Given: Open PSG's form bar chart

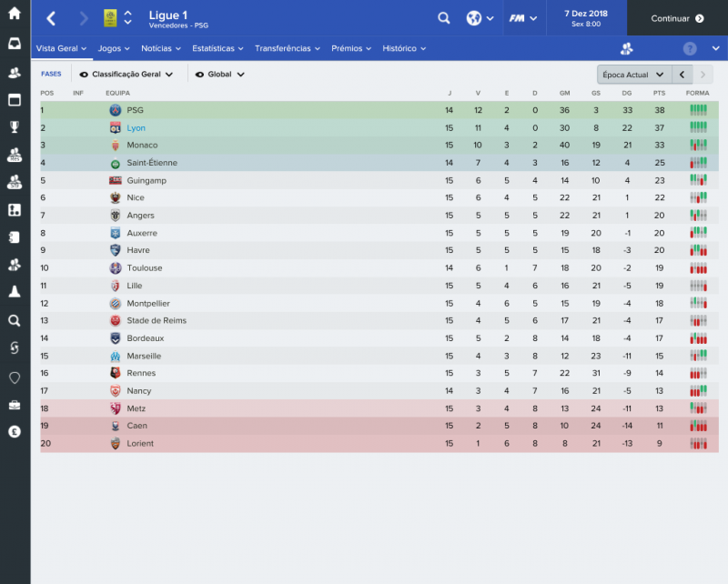Looking at the screenshot, I should (699, 109).
